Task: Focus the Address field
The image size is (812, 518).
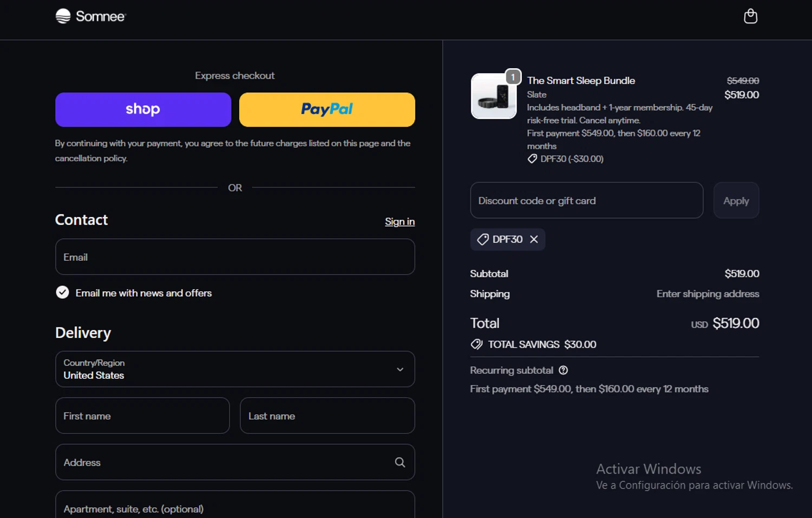Action: (235, 462)
